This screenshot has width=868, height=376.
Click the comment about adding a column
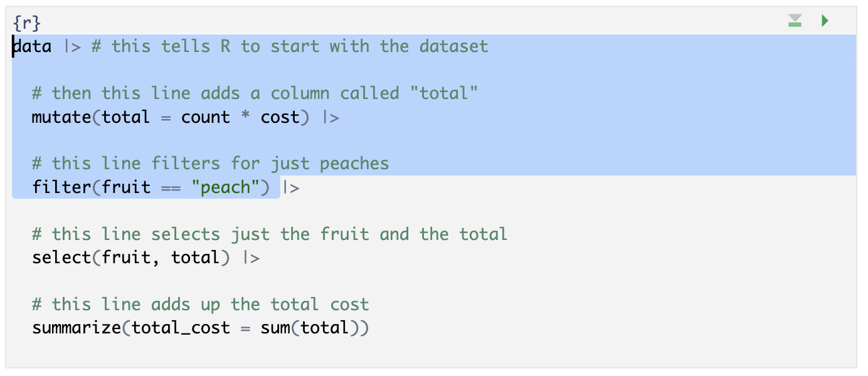[255, 94]
